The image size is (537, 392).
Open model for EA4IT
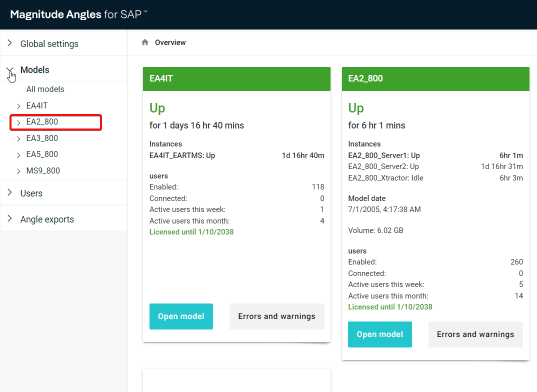coord(181,316)
